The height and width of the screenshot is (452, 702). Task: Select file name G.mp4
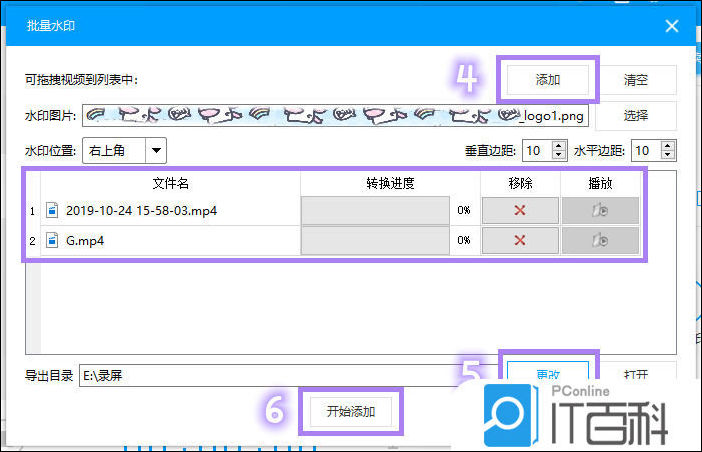pyautogui.click(x=85, y=241)
